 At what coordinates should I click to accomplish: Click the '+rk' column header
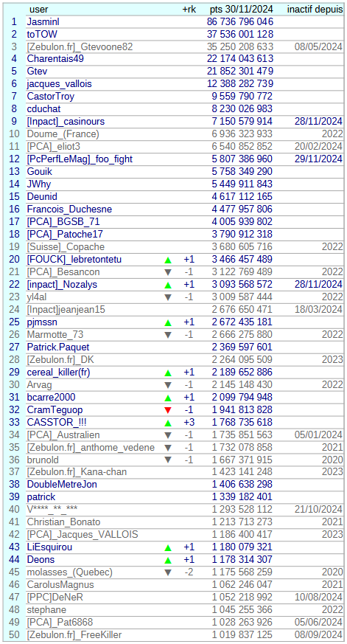(x=189, y=10)
